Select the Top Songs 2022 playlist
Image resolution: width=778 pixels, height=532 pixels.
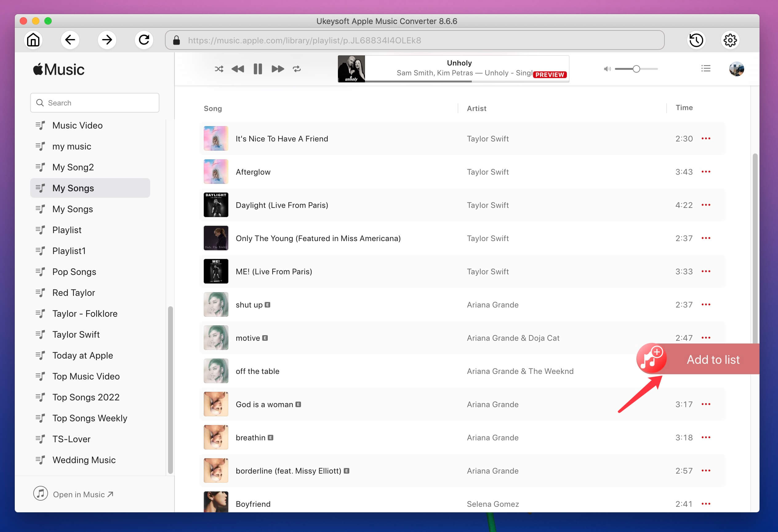point(86,397)
